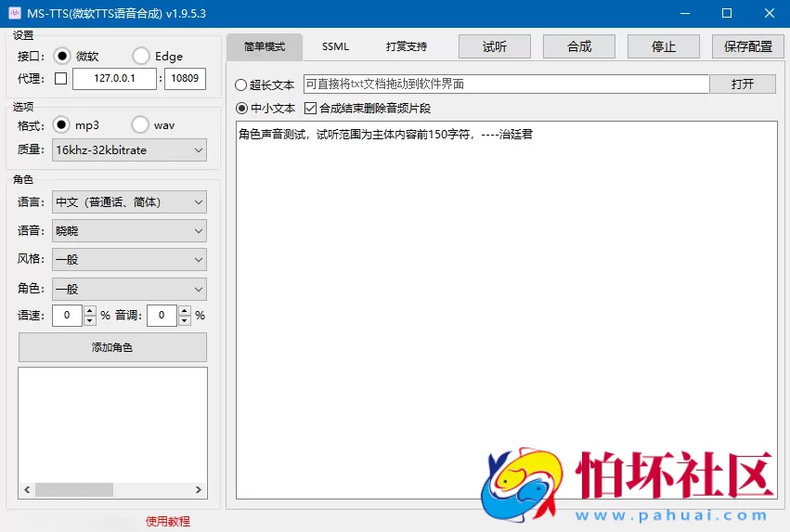Image resolution: width=790 pixels, height=532 pixels.
Task: Increase 音调 pitch with up arrow
Action: (x=185, y=310)
